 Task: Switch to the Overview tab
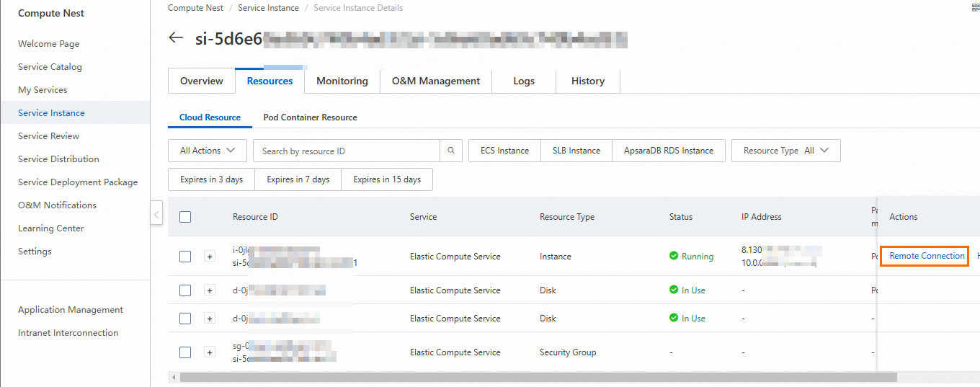(202, 81)
